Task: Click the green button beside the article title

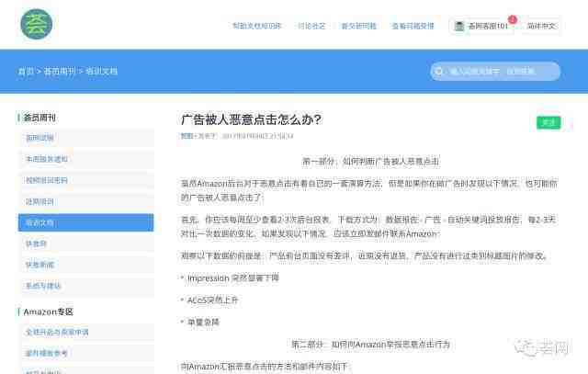Action: (x=548, y=122)
